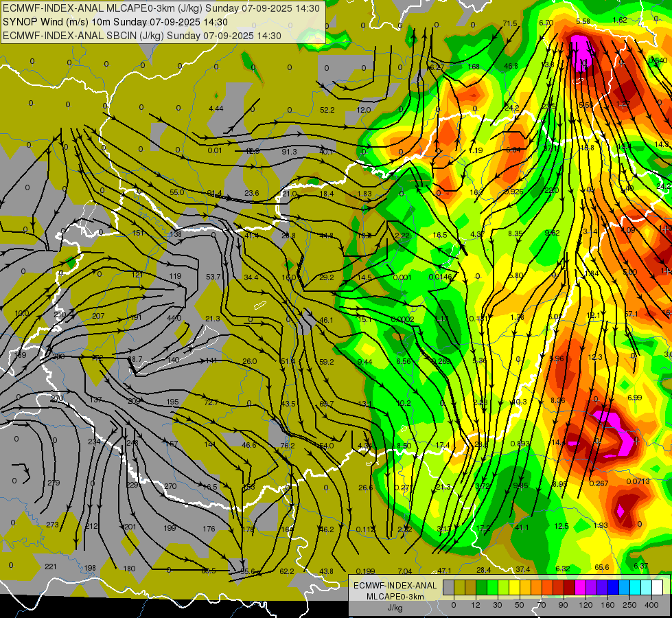Click the map value '279'
Screen dimensions: 672x618
pos(54,483)
